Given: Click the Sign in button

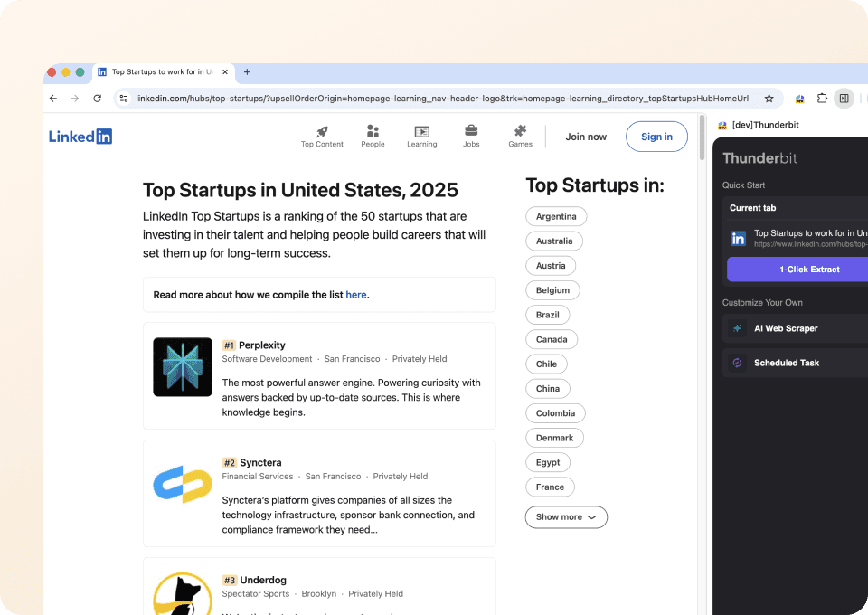Looking at the screenshot, I should click(656, 137).
